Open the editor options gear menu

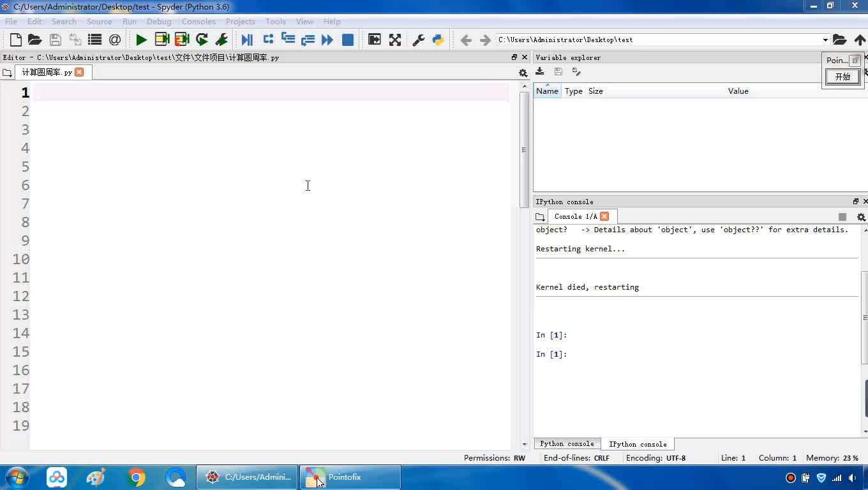[523, 73]
